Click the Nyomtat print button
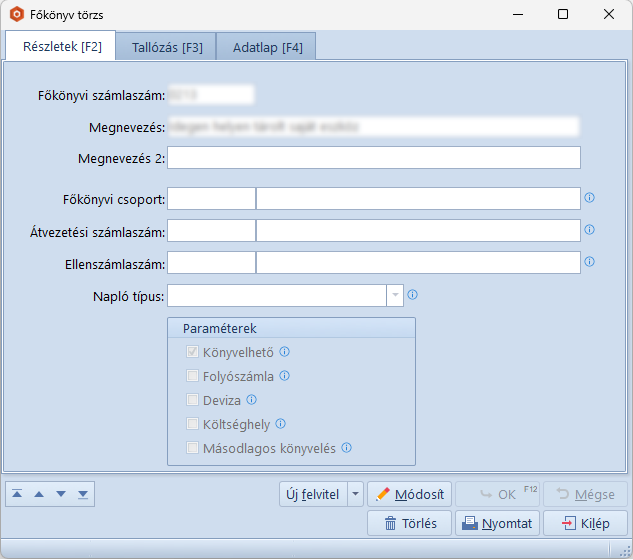 (x=498, y=523)
